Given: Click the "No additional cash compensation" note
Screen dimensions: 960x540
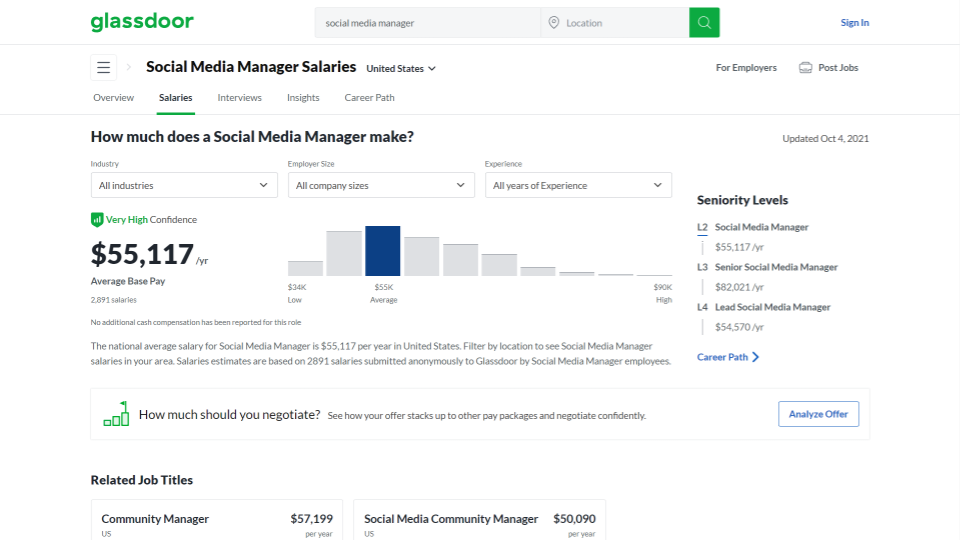Looking at the screenshot, I should point(196,322).
